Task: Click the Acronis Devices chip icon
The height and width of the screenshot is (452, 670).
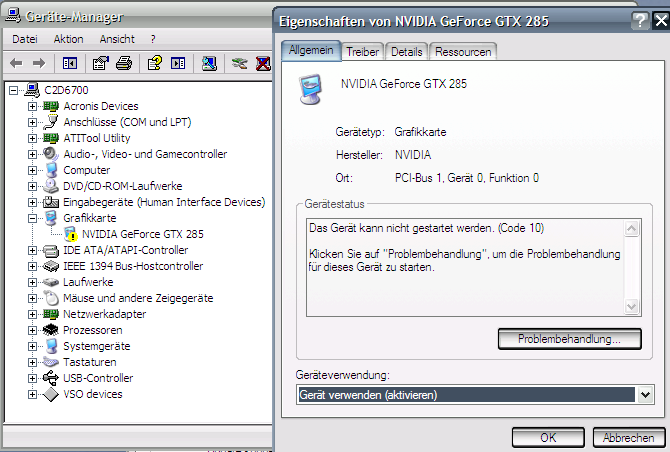Action: coord(51,106)
